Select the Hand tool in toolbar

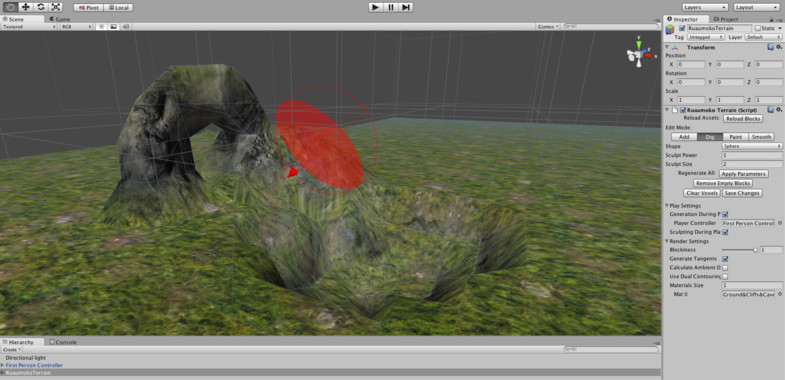click(x=11, y=8)
